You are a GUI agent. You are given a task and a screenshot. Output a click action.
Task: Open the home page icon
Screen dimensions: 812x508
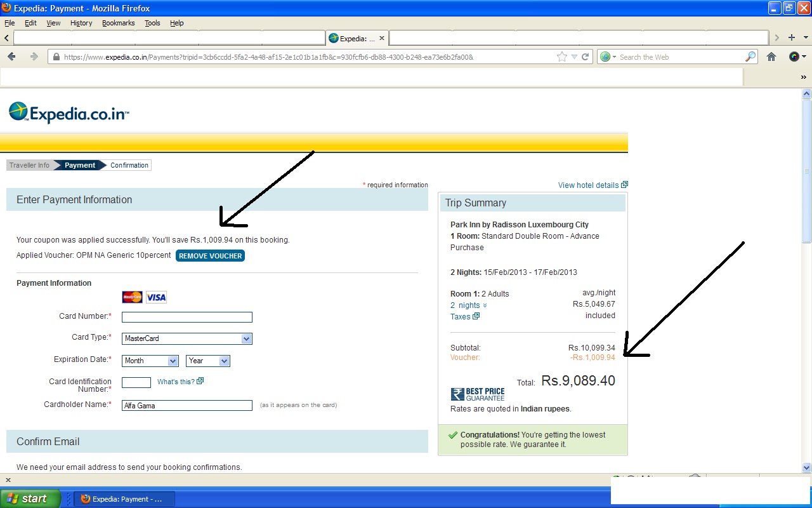pos(771,57)
